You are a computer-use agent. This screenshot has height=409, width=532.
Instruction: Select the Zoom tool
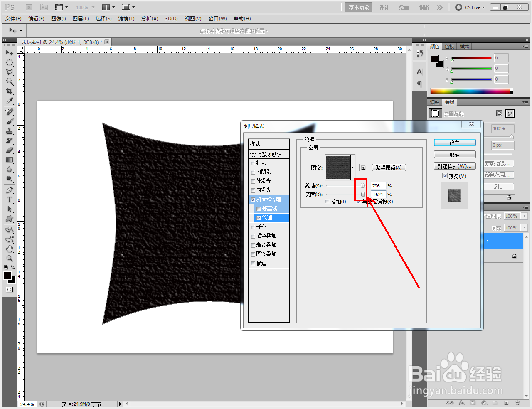click(10, 259)
